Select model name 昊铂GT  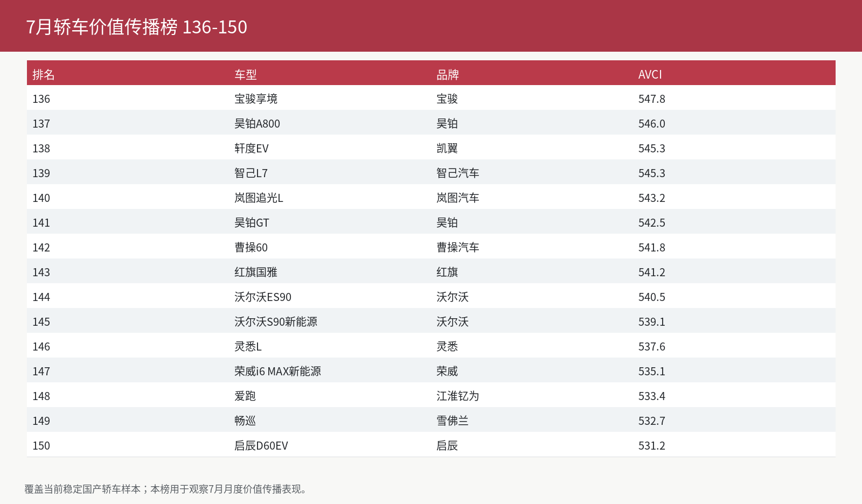coord(252,223)
